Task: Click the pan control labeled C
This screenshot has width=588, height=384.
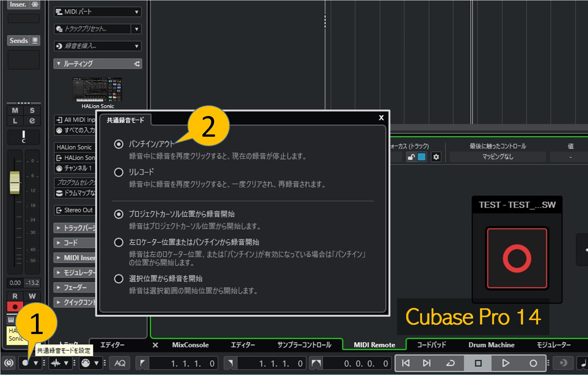Action: point(24,137)
